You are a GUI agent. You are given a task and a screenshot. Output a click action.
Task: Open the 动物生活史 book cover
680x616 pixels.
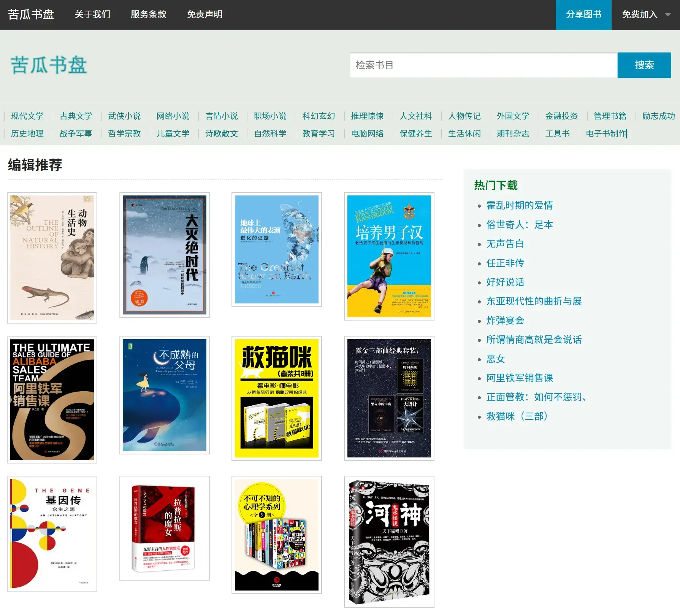pyautogui.click(x=52, y=257)
